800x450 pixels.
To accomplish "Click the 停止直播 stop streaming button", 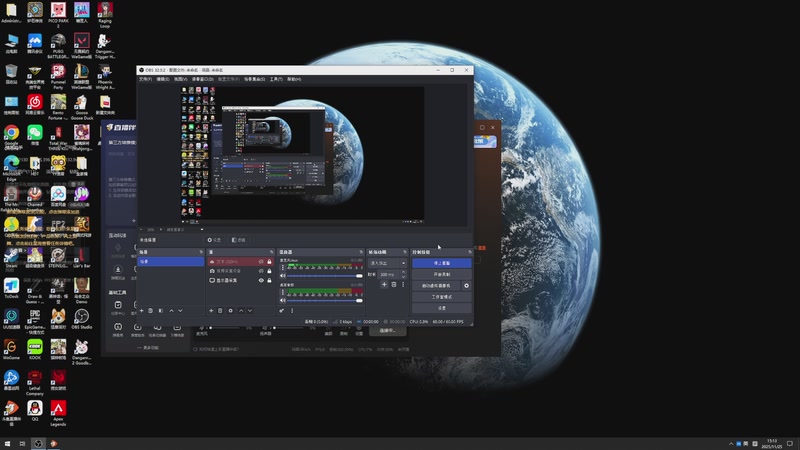I will (441, 263).
